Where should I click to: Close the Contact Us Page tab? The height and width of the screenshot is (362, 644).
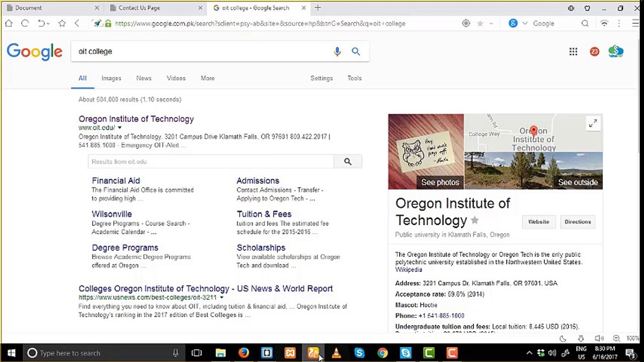pyautogui.click(x=201, y=8)
